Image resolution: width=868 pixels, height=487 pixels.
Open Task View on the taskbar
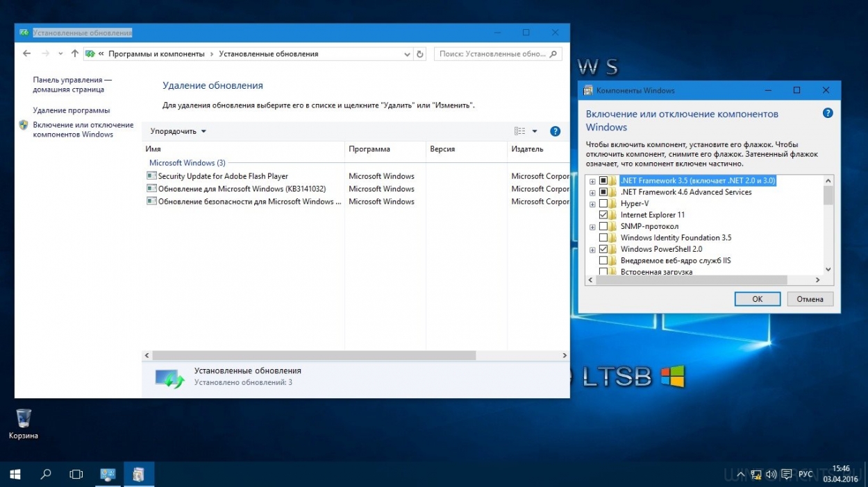pyautogui.click(x=76, y=475)
